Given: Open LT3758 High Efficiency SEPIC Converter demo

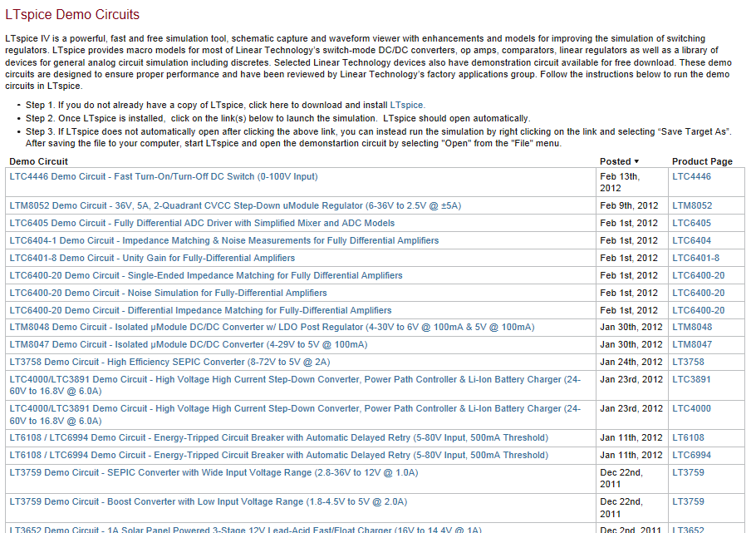Looking at the screenshot, I should [x=169, y=362].
